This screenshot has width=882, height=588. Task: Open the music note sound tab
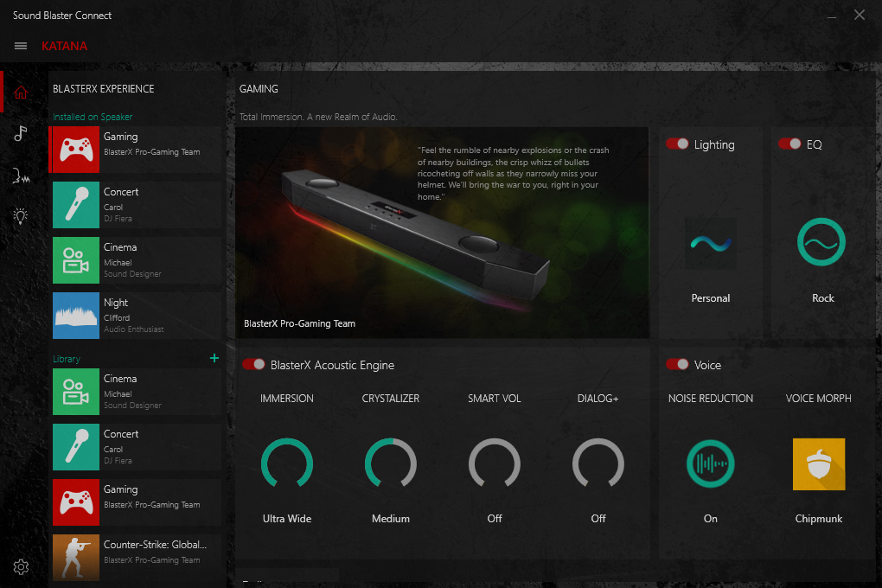(x=21, y=133)
